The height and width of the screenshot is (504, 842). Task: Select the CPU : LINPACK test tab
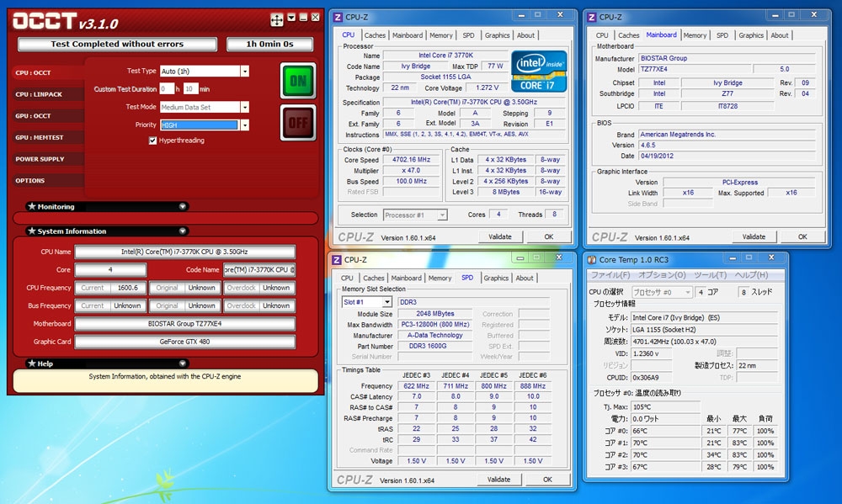[x=39, y=94]
